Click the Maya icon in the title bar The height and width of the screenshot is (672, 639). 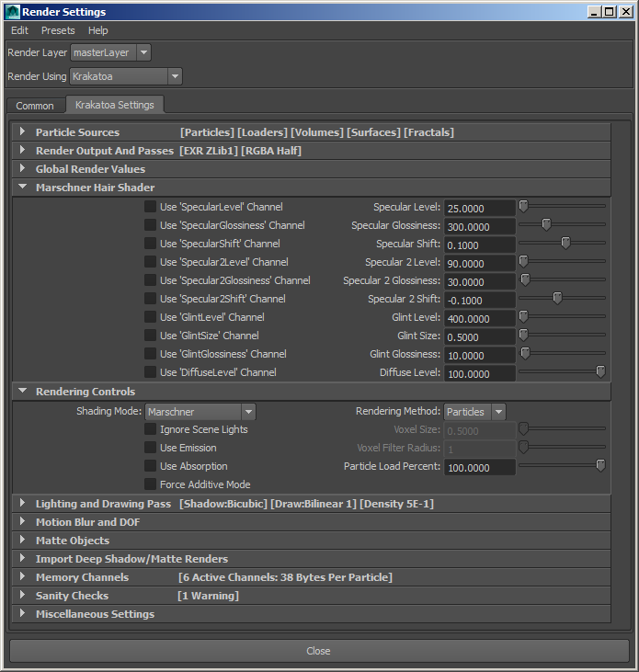click(x=12, y=12)
